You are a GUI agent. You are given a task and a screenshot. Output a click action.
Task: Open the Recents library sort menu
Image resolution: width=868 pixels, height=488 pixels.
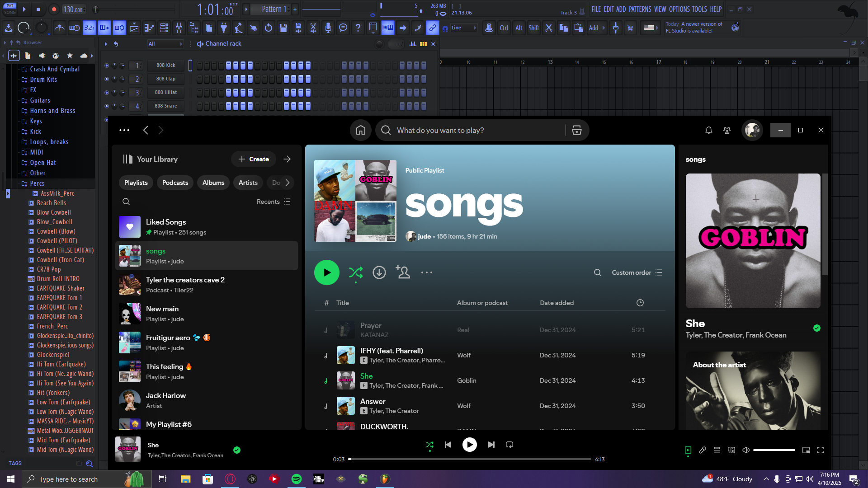tap(273, 202)
